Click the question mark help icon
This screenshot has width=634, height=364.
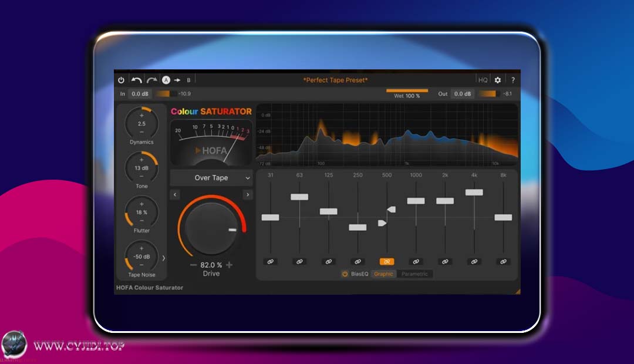[x=513, y=80]
